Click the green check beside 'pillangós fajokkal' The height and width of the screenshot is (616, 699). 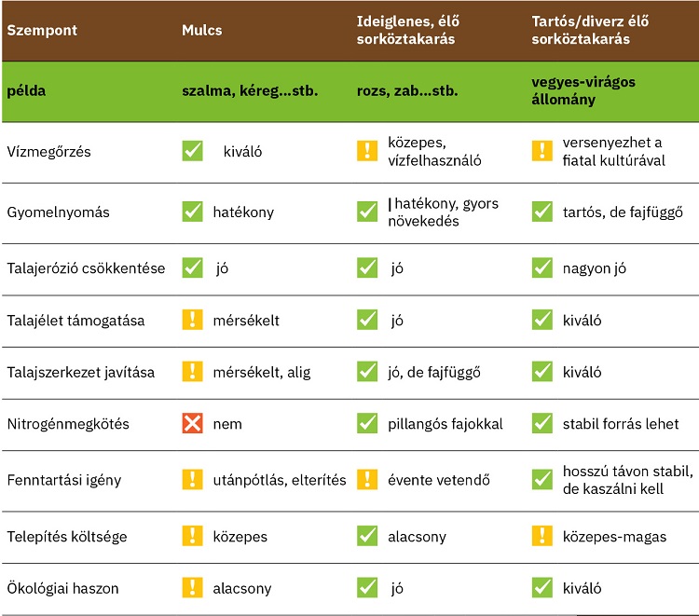coord(367,423)
